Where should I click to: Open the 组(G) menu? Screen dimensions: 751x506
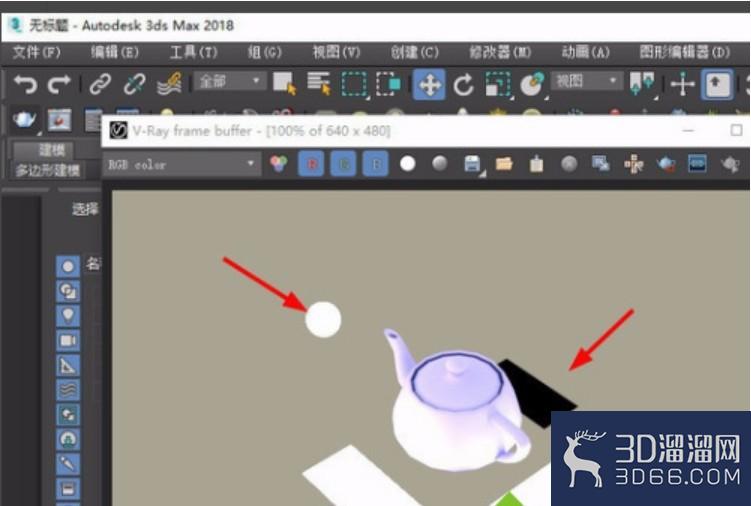coord(265,52)
